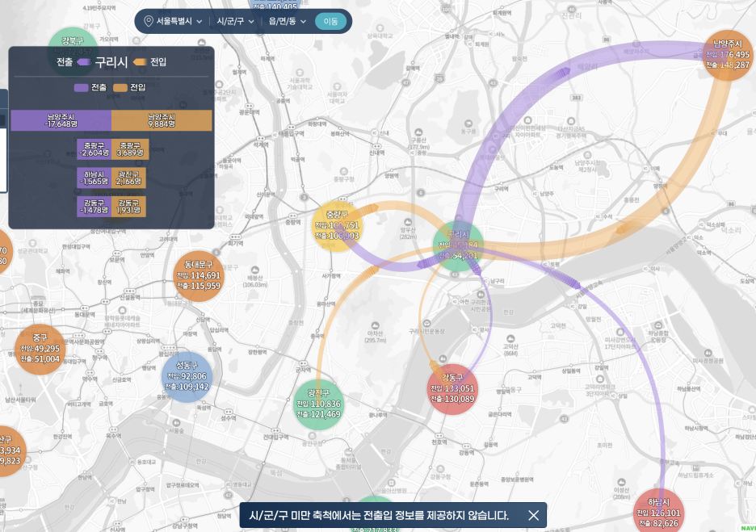The image size is (756, 532).
Task: Select the 광진구 green circle marker
Action: [x=318, y=404]
